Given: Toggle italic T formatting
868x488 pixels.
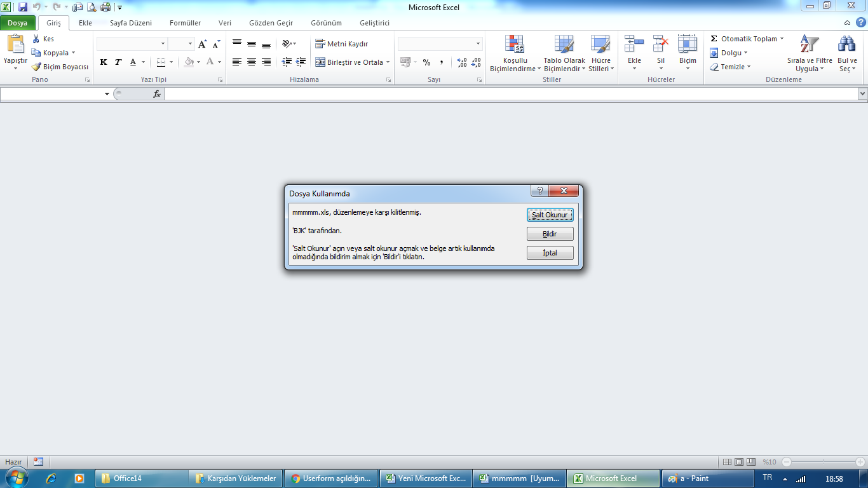Looking at the screenshot, I should pos(118,62).
